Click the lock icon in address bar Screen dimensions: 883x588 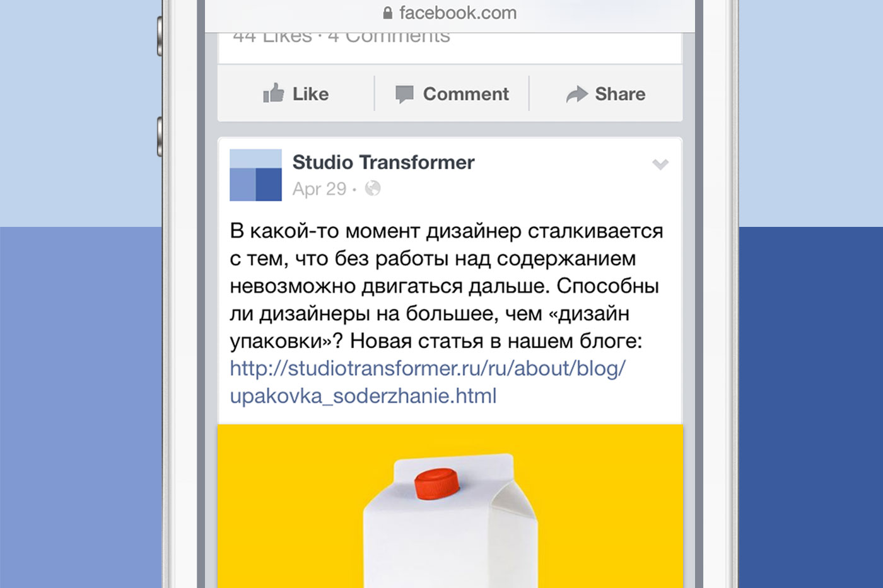point(387,13)
